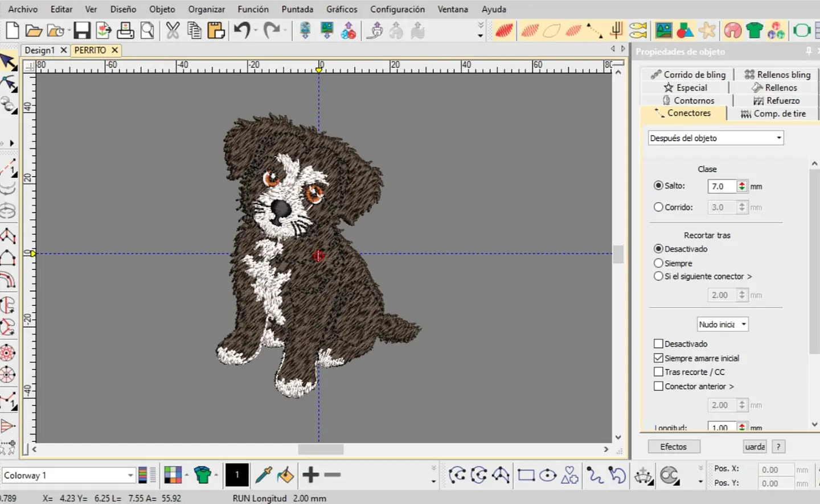Open the Configuración menu
The width and height of the screenshot is (820, 504).
[397, 9]
